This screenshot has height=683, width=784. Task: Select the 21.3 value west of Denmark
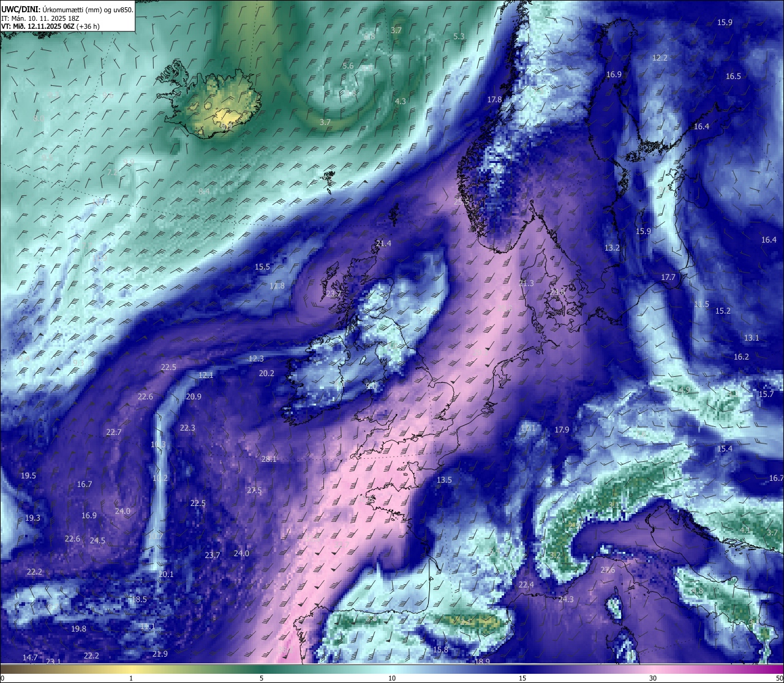[526, 283]
